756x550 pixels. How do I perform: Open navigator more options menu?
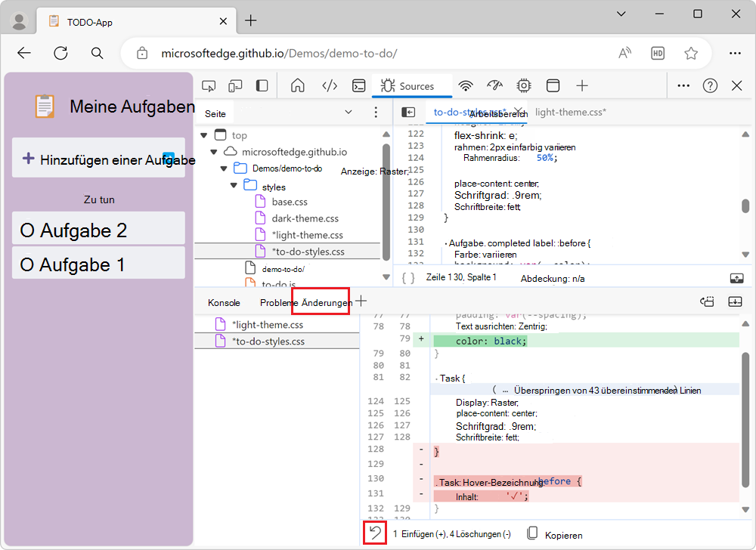click(376, 113)
